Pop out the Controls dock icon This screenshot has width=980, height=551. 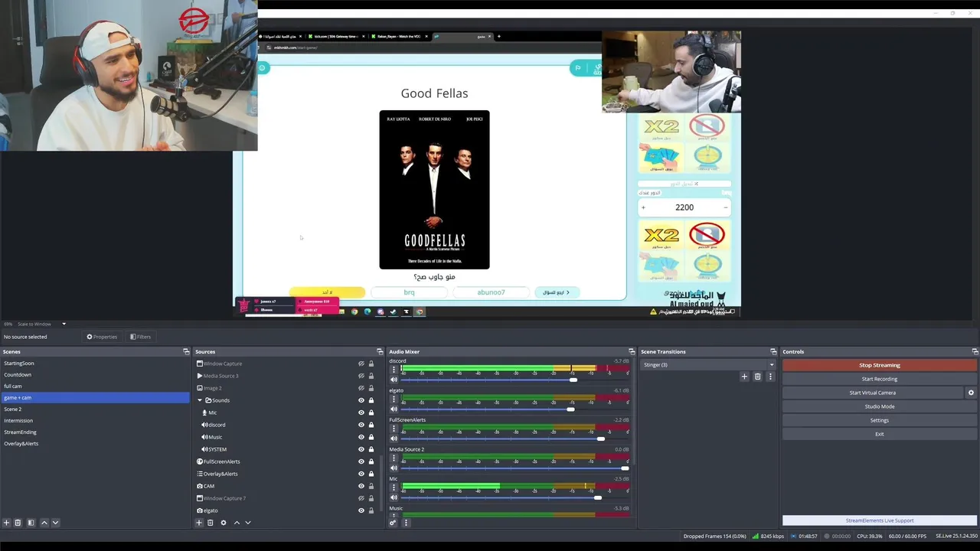(975, 351)
